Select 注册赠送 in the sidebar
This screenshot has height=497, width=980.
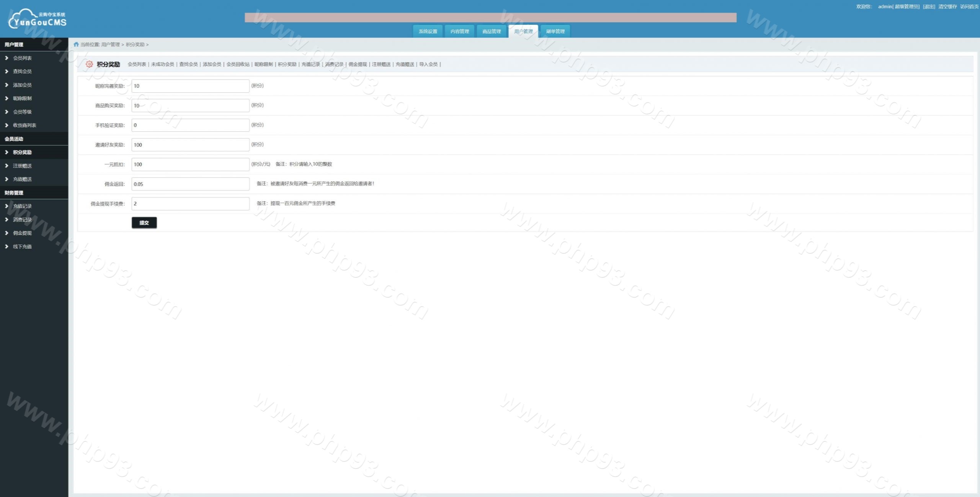coord(22,166)
